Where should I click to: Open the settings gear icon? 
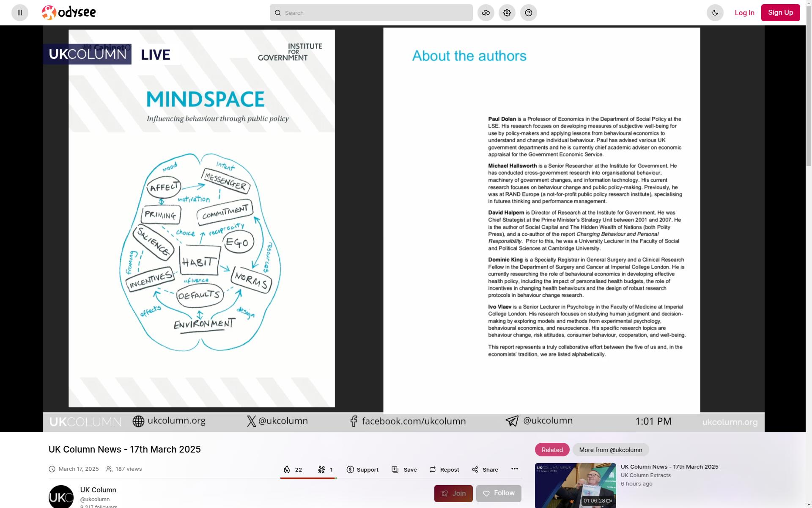[x=507, y=13]
